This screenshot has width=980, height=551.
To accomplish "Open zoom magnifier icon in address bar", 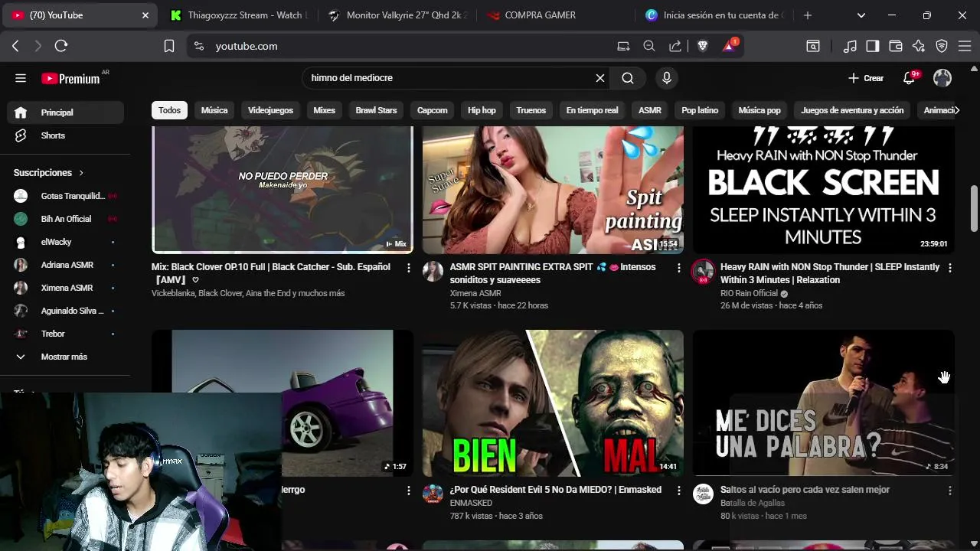I will (x=649, y=46).
